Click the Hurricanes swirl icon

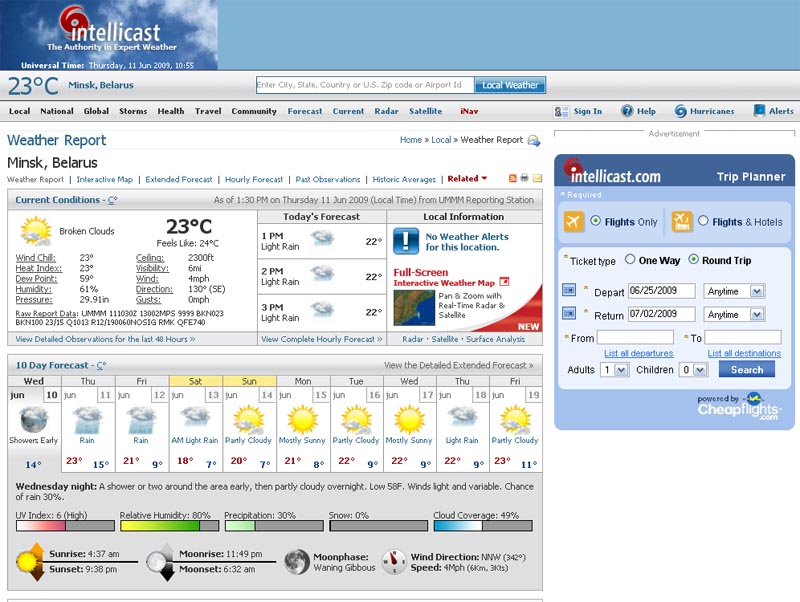click(x=680, y=111)
